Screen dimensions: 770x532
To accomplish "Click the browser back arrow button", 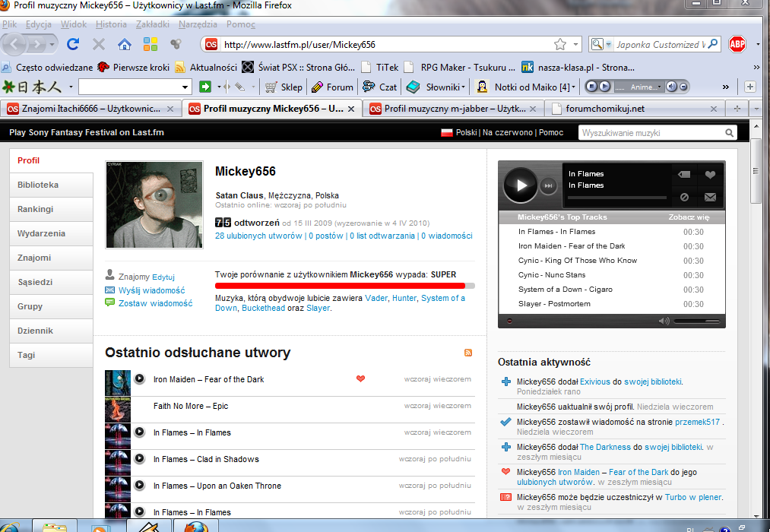I will point(14,45).
